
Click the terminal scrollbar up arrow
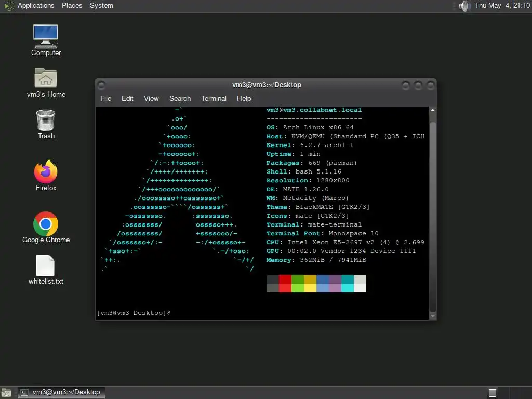coord(433,110)
